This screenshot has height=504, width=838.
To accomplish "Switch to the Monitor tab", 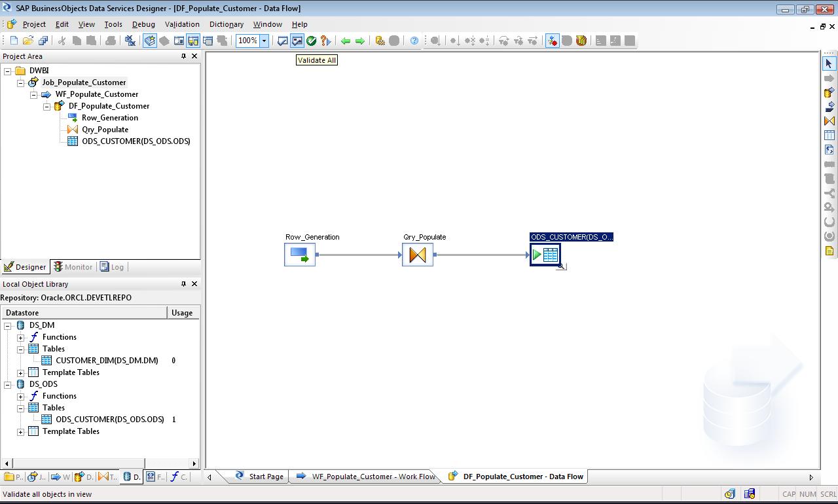I will [73, 267].
